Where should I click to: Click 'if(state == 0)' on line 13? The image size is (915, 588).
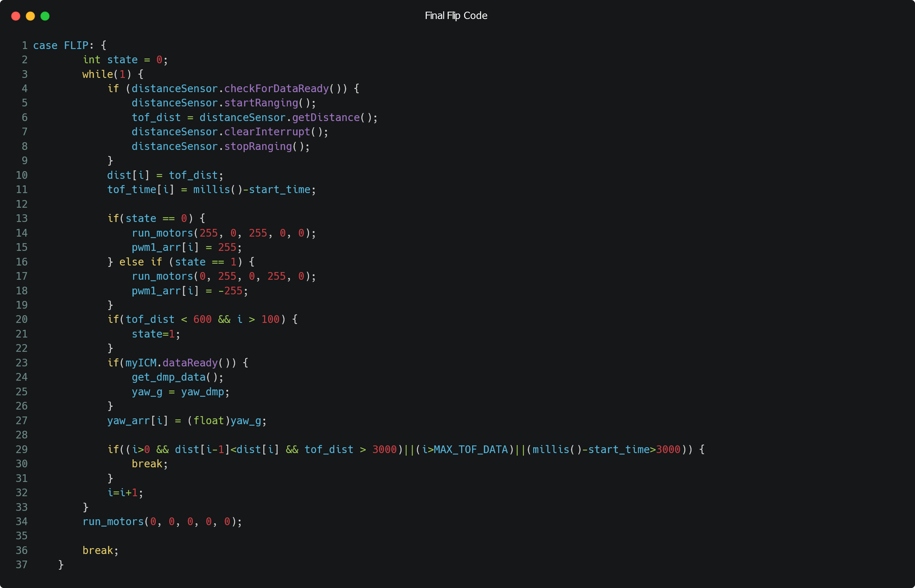coord(150,218)
